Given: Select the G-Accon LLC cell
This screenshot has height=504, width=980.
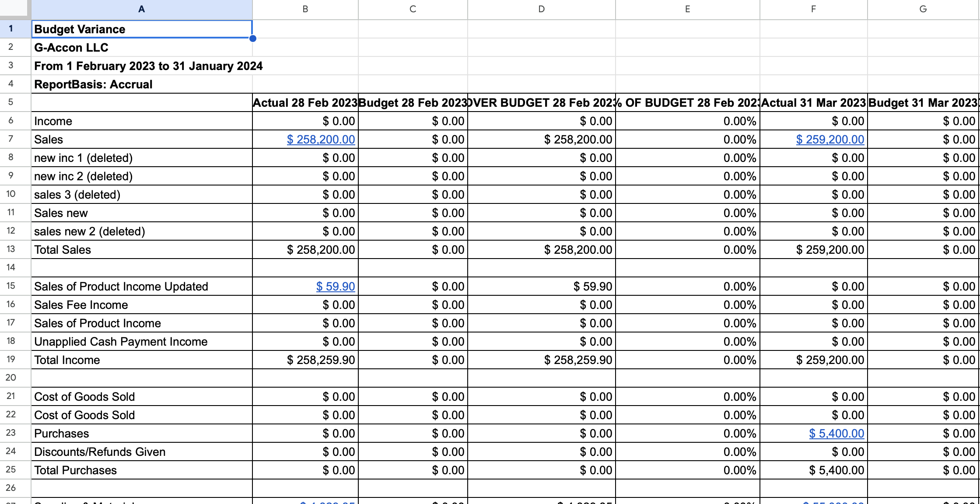Looking at the screenshot, I should coord(141,48).
